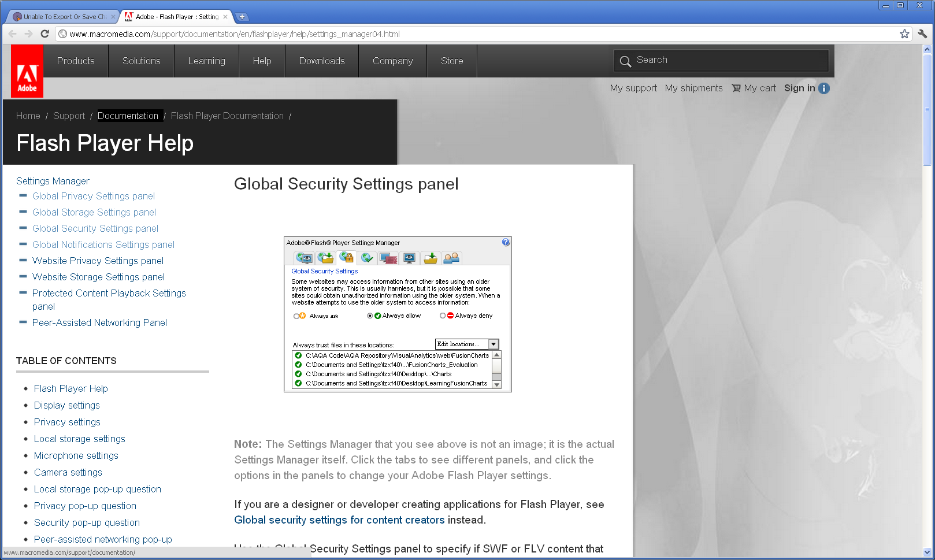Select the Always ask radio button
Screen dimensions: 935x560
click(296, 316)
